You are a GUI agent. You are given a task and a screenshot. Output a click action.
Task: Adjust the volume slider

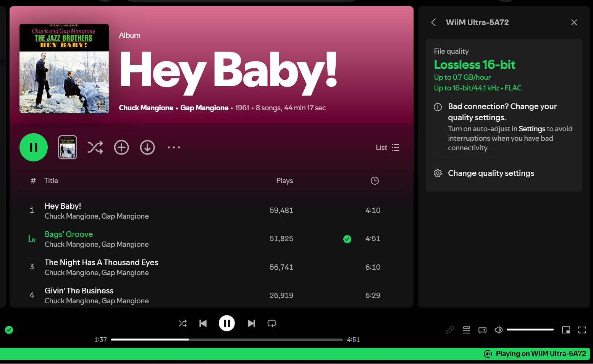point(530,330)
